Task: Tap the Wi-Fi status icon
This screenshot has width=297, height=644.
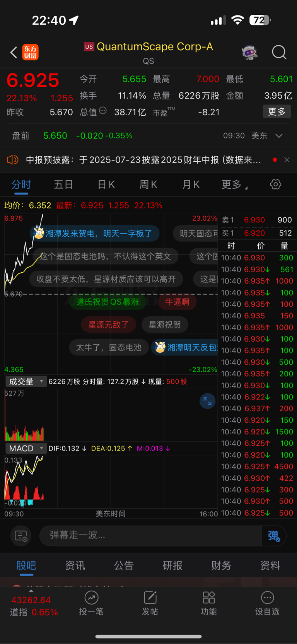Action: point(237,20)
